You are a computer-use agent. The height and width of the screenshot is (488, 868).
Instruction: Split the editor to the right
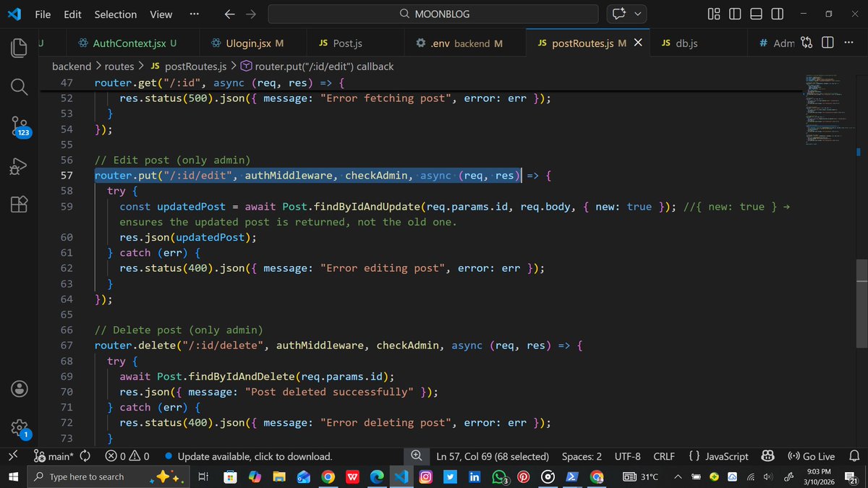(828, 43)
